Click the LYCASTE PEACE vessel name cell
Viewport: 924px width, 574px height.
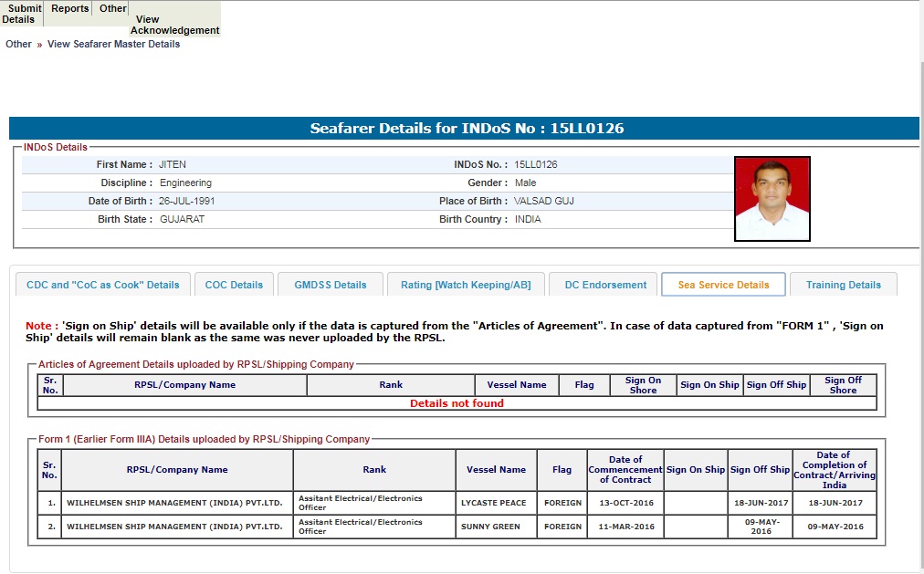point(495,503)
